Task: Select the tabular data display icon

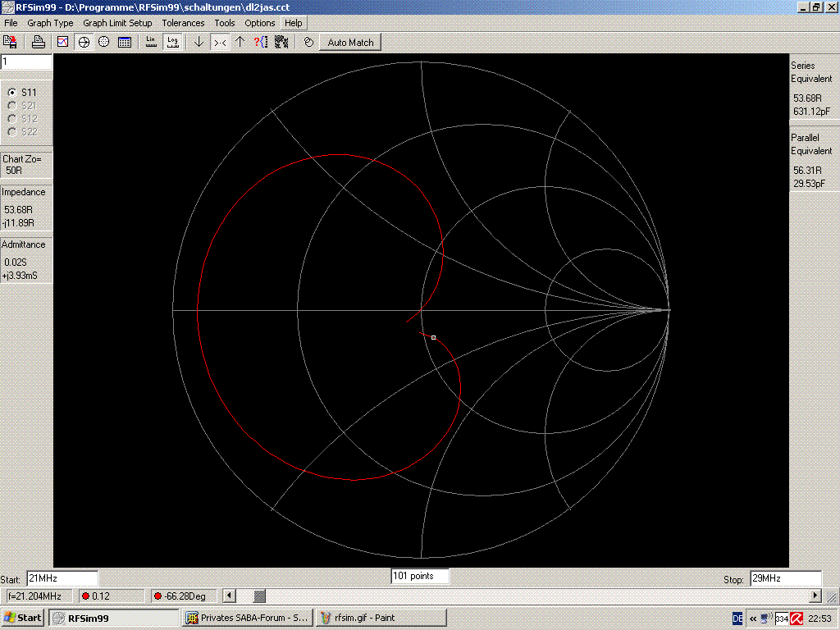Action: [x=125, y=42]
